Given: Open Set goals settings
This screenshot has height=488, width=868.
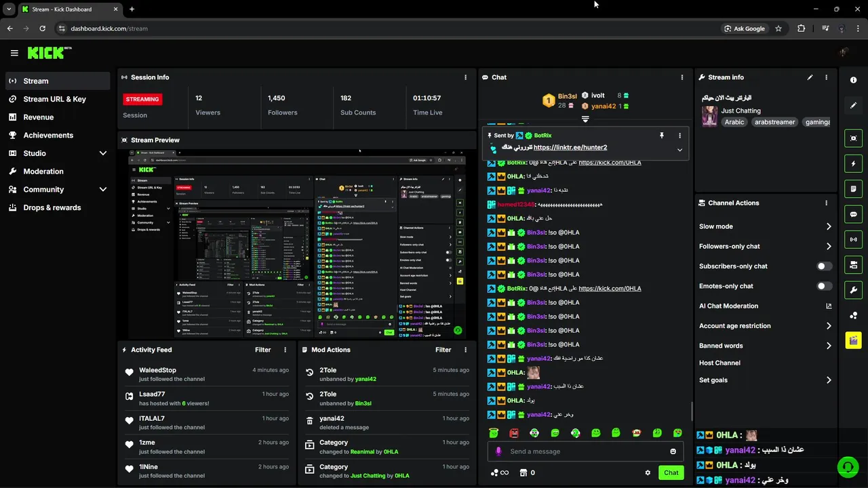Looking at the screenshot, I should [765, 380].
